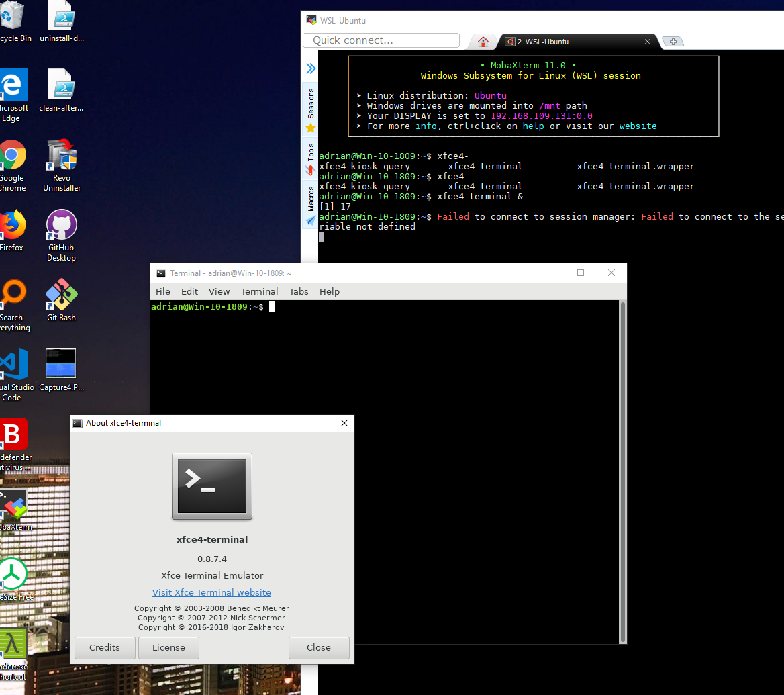Open the Tabs menu in xfce4 Terminal
The height and width of the screenshot is (695, 784).
[x=299, y=291]
